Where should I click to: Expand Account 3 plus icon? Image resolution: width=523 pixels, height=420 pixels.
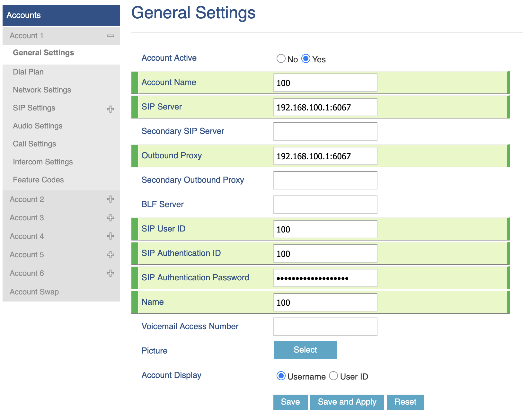[x=110, y=218]
